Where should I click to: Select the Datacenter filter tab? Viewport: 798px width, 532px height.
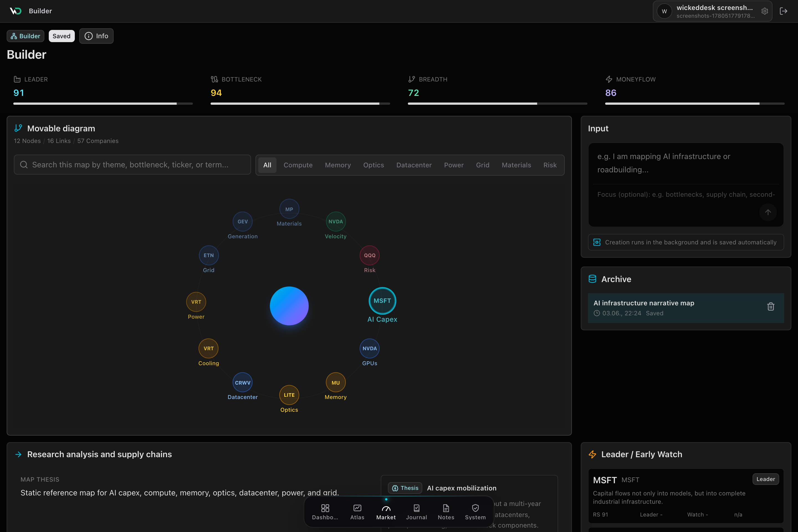[x=414, y=165]
